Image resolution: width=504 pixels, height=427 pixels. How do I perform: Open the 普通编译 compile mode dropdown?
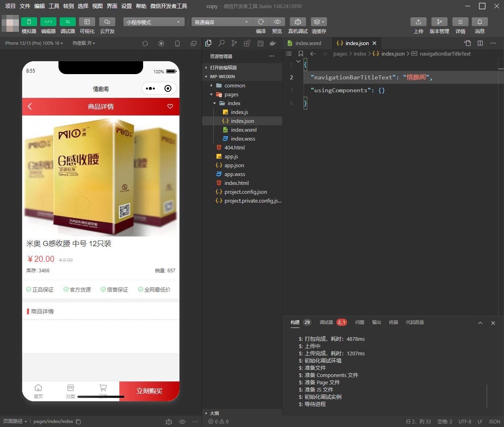221,22
